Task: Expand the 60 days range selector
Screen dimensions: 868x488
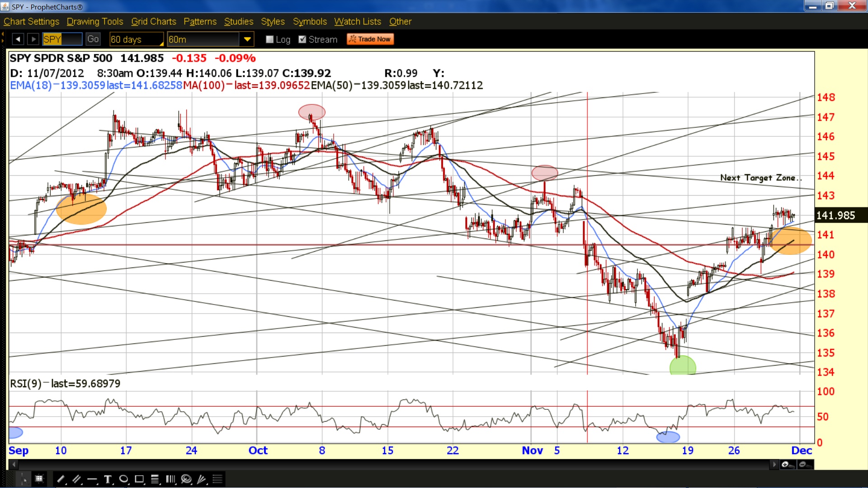Action: tap(137, 39)
